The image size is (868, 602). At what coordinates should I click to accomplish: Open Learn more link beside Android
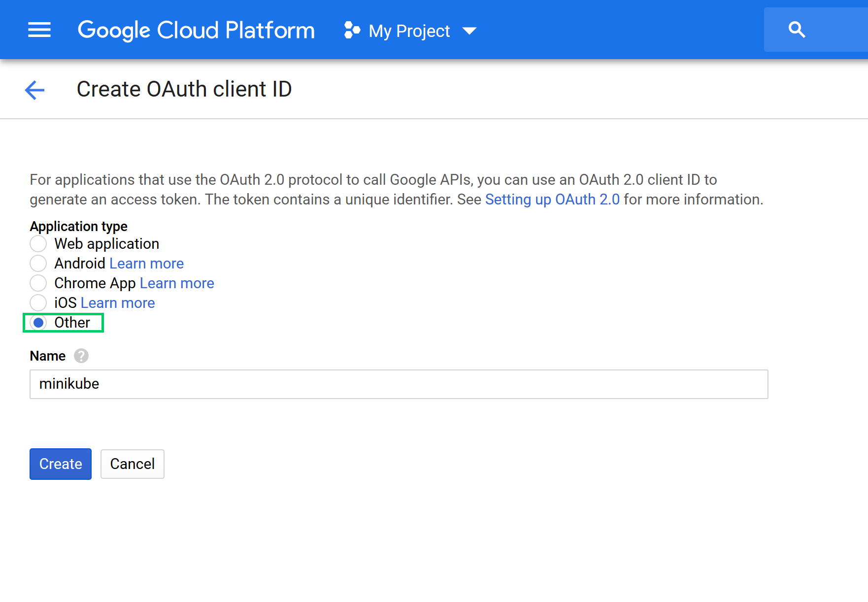[x=146, y=264]
